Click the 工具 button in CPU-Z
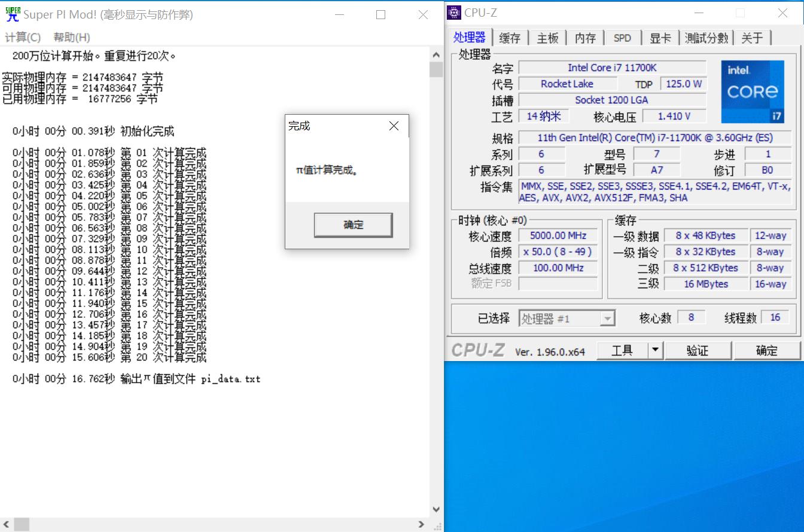The height and width of the screenshot is (532, 804). 622,351
